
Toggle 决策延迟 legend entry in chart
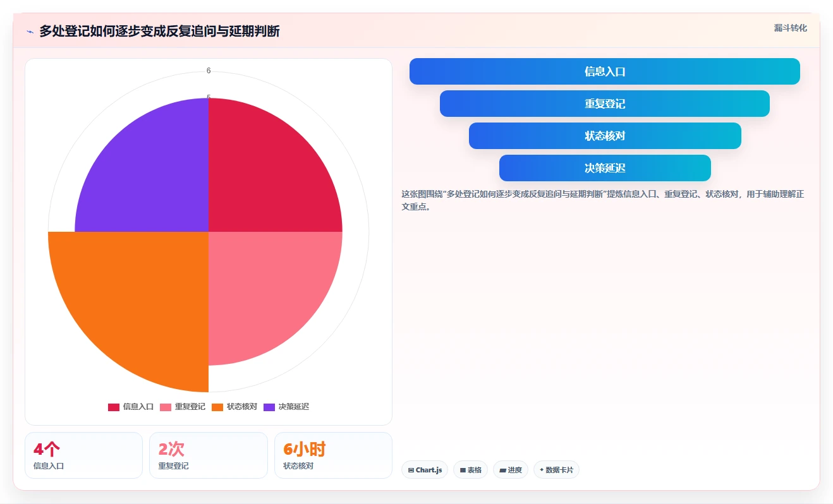click(286, 407)
